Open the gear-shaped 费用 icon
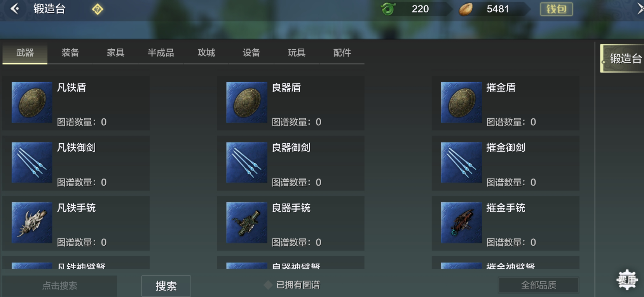This screenshot has height=297, width=644. (x=627, y=280)
